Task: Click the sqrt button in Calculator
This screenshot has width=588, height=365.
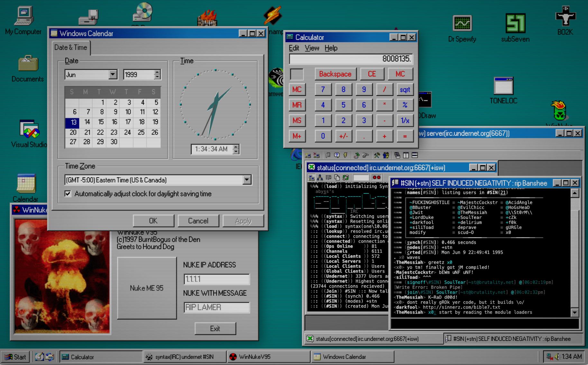Action: tap(405, 89)
